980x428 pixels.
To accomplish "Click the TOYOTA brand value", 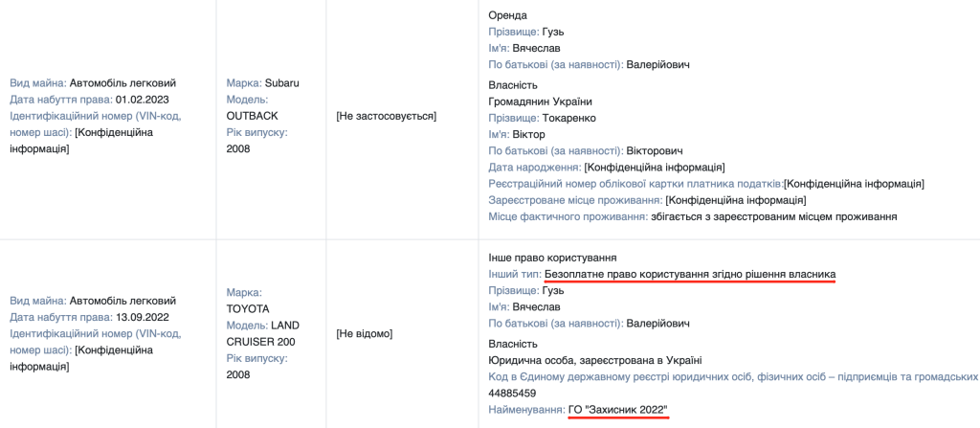I will click(x=248, y=309).
